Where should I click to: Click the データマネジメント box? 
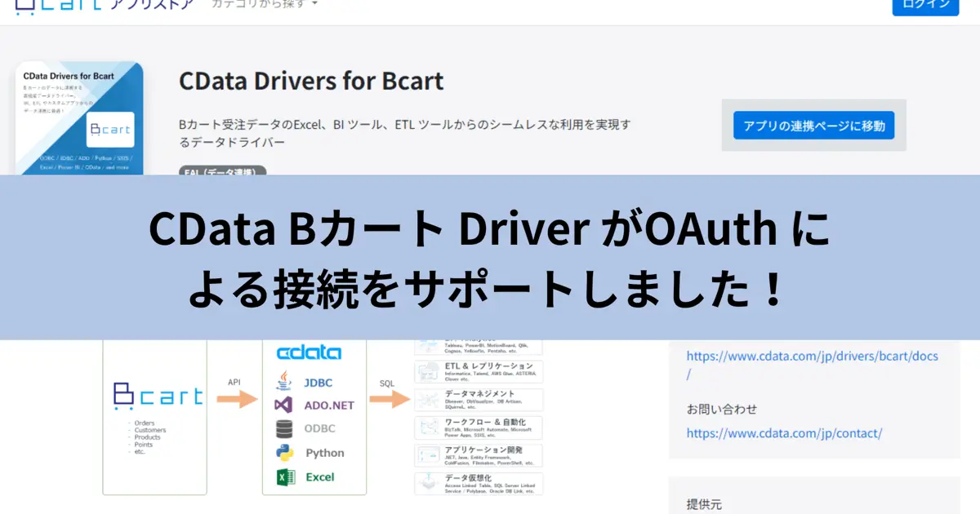[479, 400]
